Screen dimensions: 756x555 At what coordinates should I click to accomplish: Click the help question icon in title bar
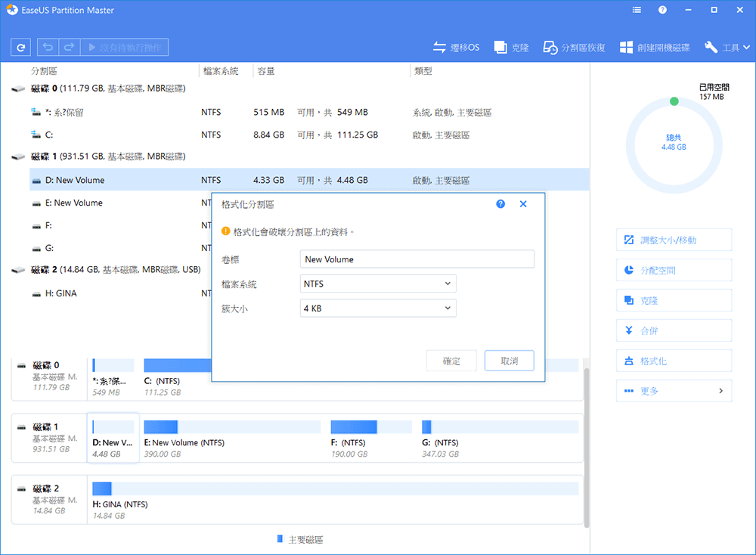[x=662, y=10]
